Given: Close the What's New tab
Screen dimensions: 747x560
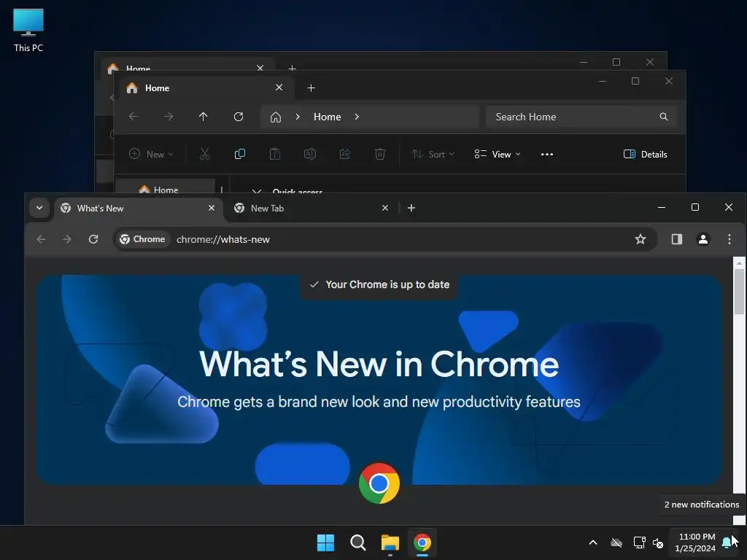Looking at the screenshot, I should 212,208.
